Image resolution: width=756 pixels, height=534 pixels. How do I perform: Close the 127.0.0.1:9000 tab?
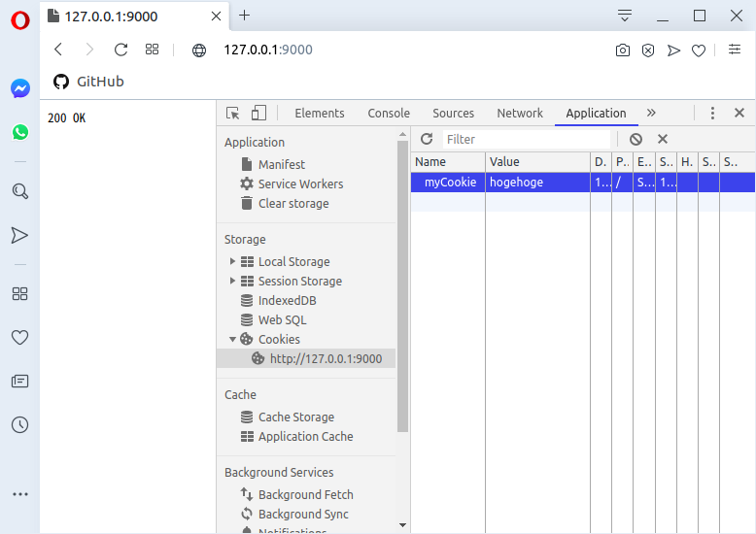click(216, 16)
